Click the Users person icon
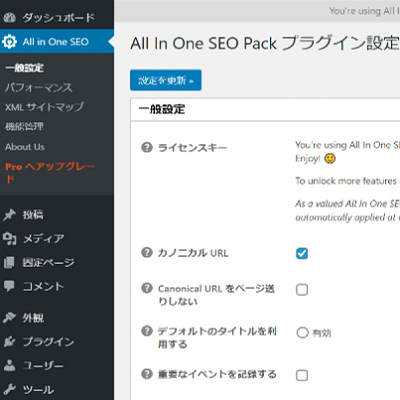The width and height of the screenshot is (400, 400). 9,366
